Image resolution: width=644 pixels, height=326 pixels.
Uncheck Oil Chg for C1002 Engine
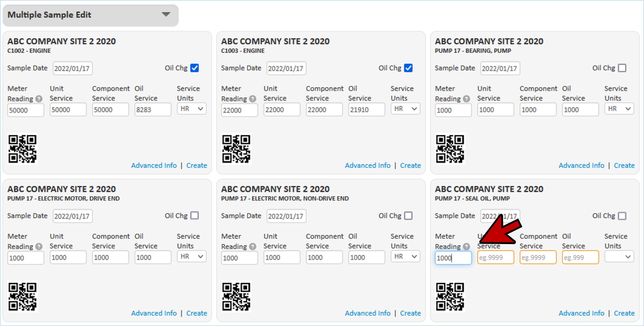pyautogui.click(x=194, y=68)
